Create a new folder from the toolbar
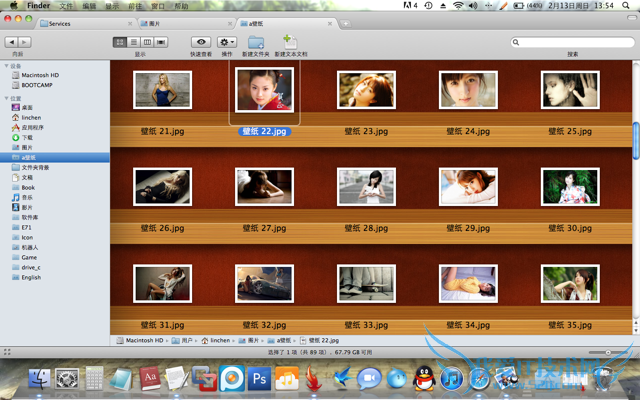This screenshot has width=640, height=400. [x=256, y=42]
